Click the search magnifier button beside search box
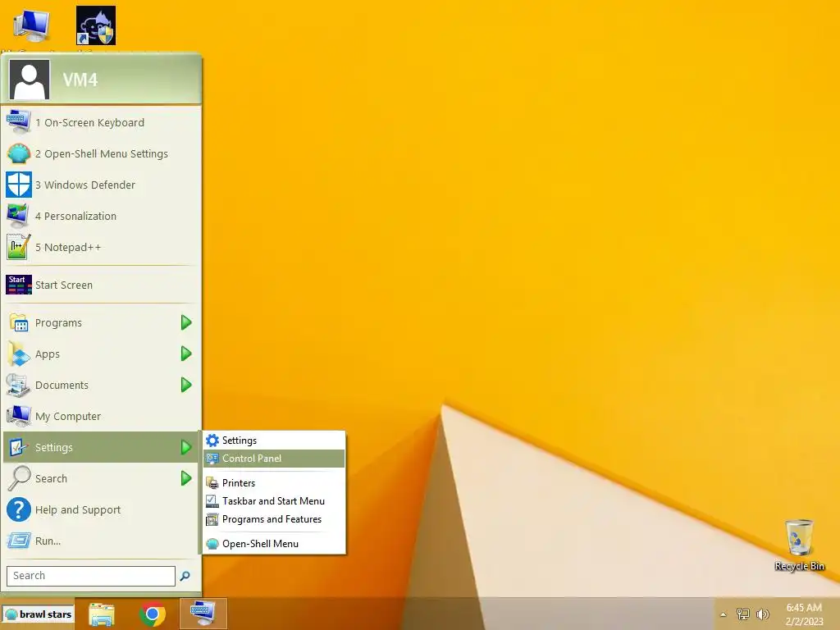This screenshot has width=840, height=630. [185, 576]
